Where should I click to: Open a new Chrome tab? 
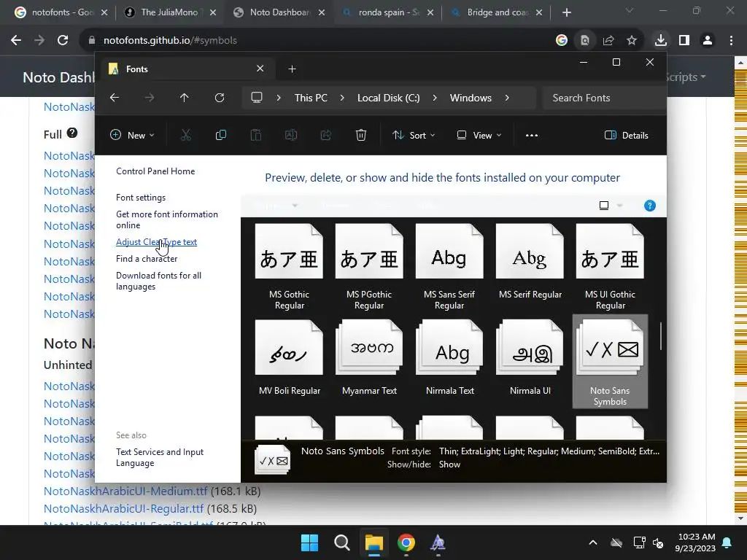click(566, 12)
